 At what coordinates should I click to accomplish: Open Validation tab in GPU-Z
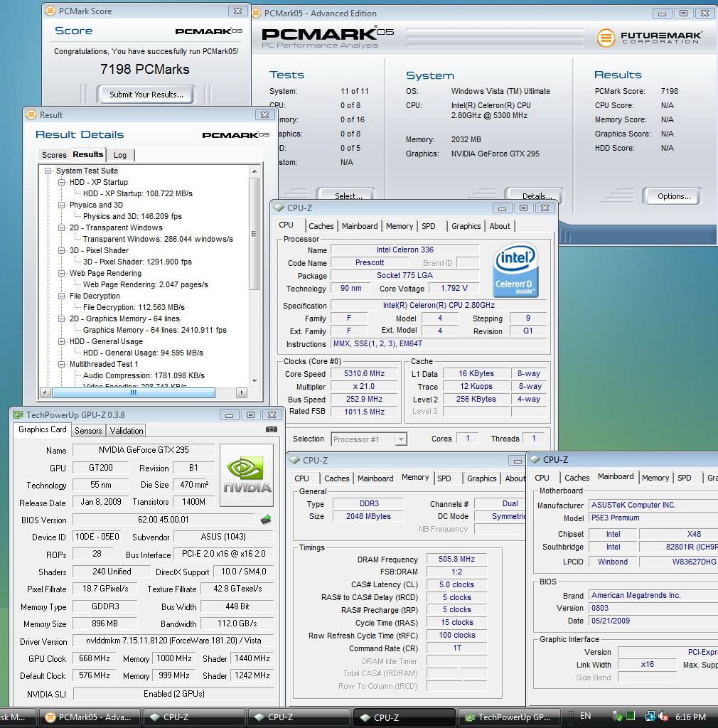coord(127,431)
